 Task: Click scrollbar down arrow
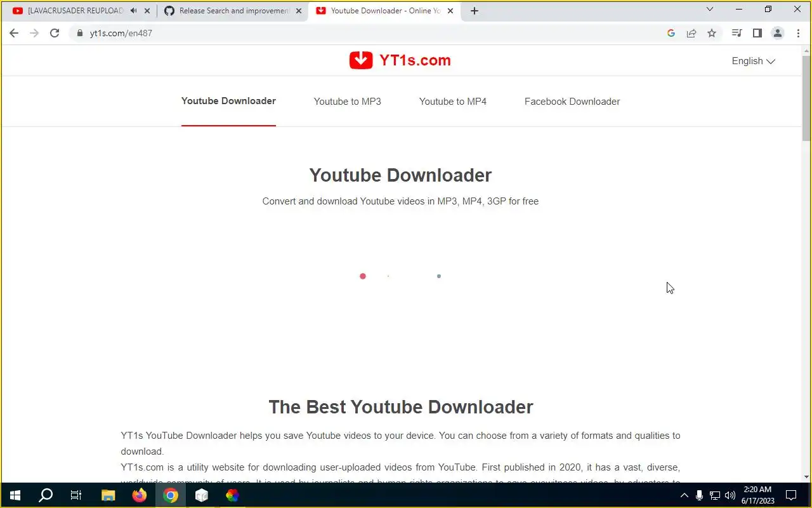[x=806, y=477]
